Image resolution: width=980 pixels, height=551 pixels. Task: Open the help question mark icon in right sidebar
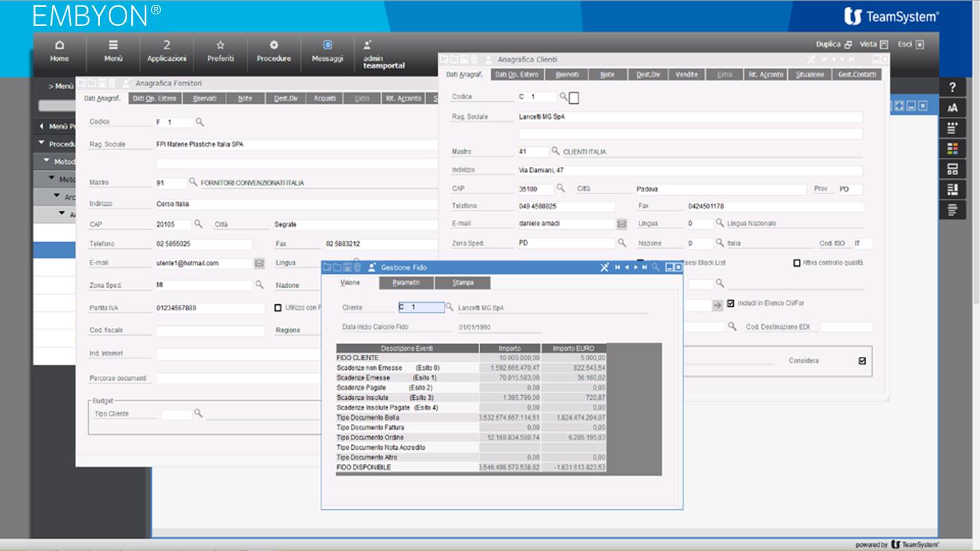click(x=953, y=88)
